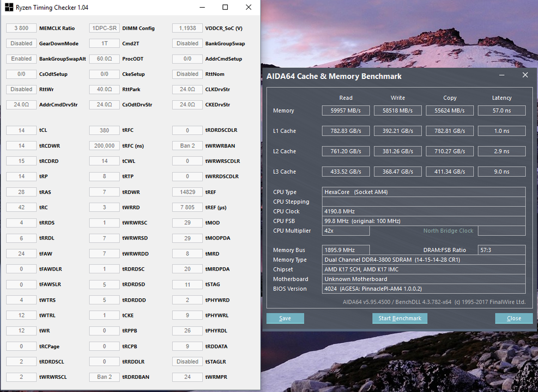Click the Memory Type field with DDR4-3800

point(424,260)
